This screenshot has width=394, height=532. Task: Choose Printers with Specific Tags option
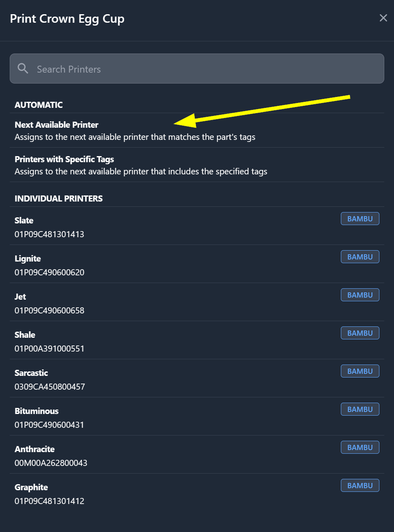click(x=197, y=165)
